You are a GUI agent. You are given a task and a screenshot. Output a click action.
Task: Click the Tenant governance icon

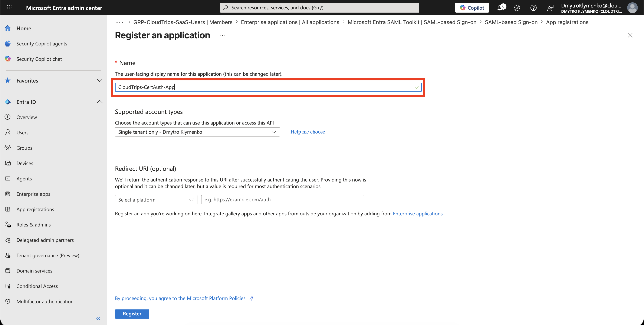[8, 255]
